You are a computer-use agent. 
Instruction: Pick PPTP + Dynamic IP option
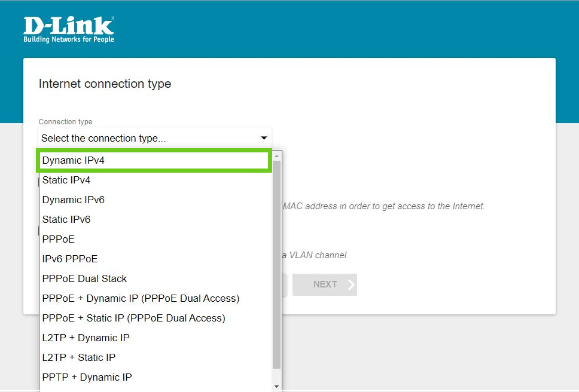[87, 377]
